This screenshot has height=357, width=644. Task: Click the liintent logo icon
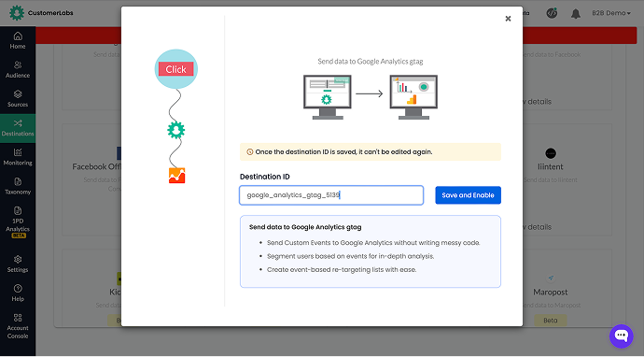[x=551, y=153]
